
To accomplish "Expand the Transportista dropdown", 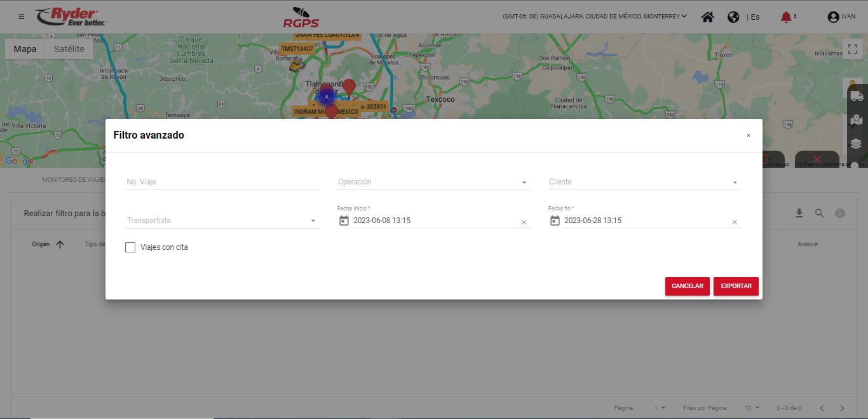I will pos(313,221).
